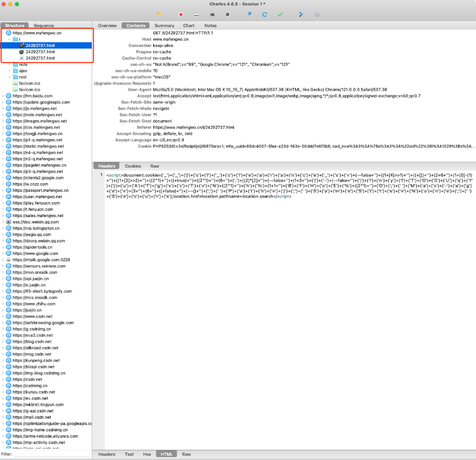Select https://safebrowsing.google.com in the tree
This screenshot has height=460, width=476.
pos(43,323)
